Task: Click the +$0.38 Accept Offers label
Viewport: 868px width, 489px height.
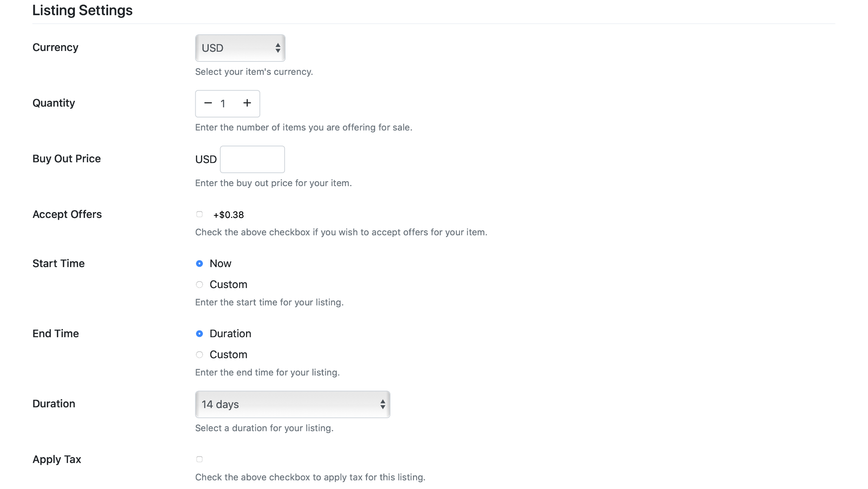Action: (229, 215)
